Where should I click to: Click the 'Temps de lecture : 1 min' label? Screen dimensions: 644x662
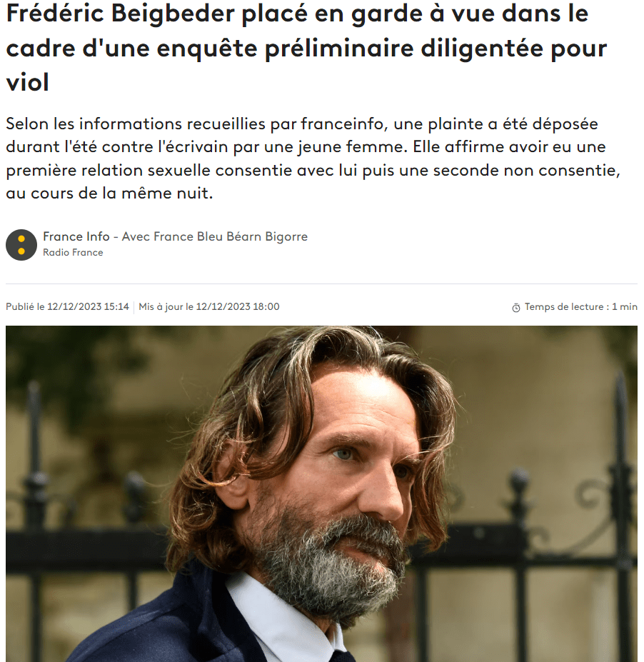pyautogui.click(x=580, y=307)
